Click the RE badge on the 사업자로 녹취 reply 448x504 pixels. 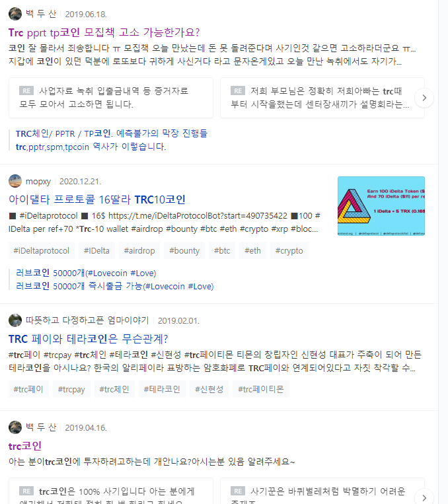point(26,90)
